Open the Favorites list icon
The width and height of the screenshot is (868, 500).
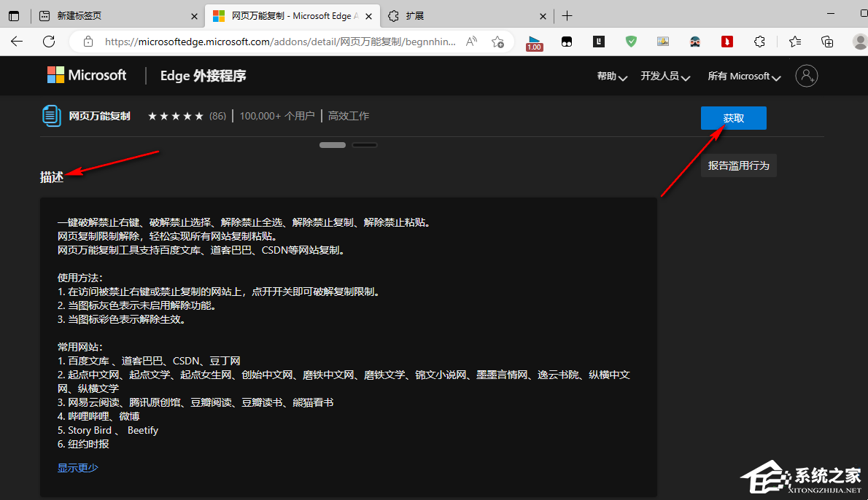click(x=795, y=42)
